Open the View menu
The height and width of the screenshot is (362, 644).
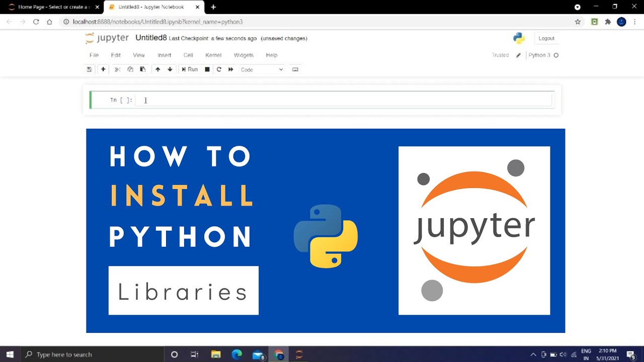pos(139,55)
